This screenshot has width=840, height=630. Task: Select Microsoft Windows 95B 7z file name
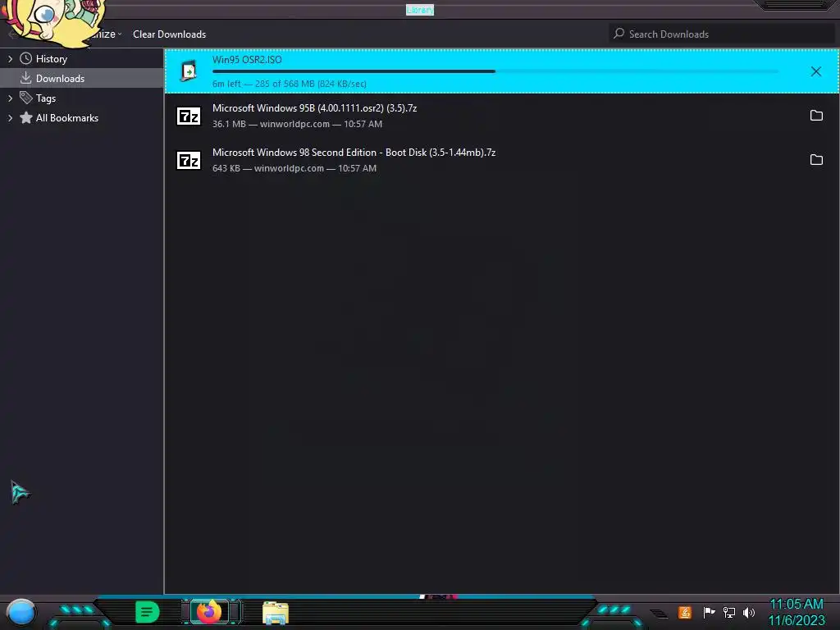point(314,107)
